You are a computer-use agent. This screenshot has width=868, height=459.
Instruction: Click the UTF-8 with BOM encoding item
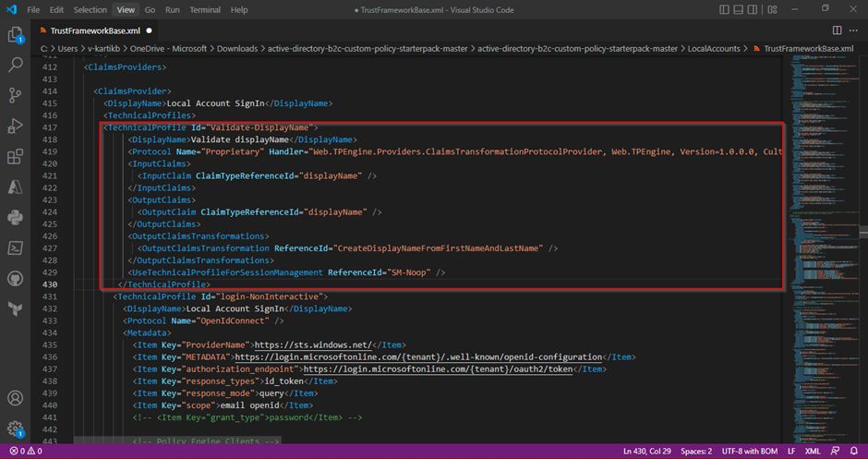[x=750, y=452]
